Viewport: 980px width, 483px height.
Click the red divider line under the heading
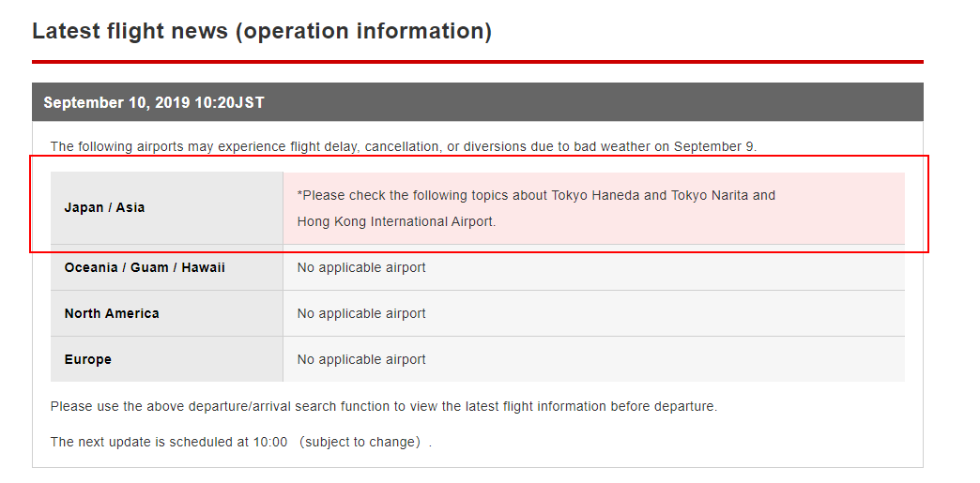[478, 62]
